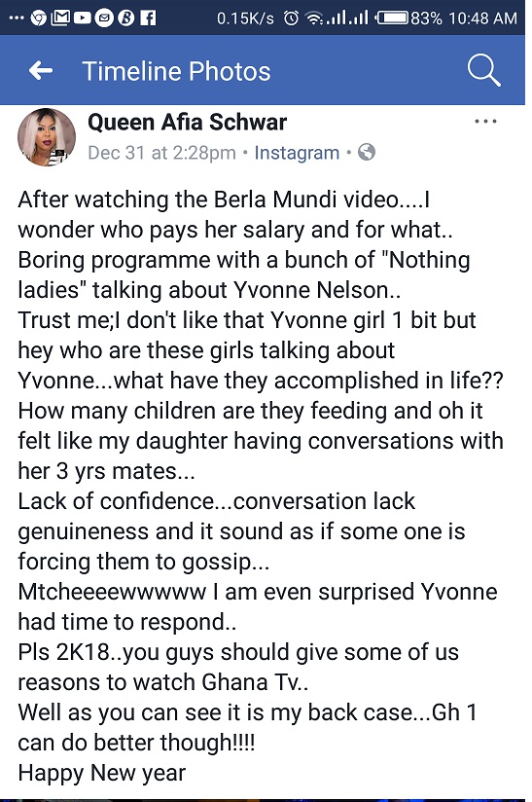Tap the public globe privacy icon
This screenshot has width=532, height=802.
click(x=367, y=152)
